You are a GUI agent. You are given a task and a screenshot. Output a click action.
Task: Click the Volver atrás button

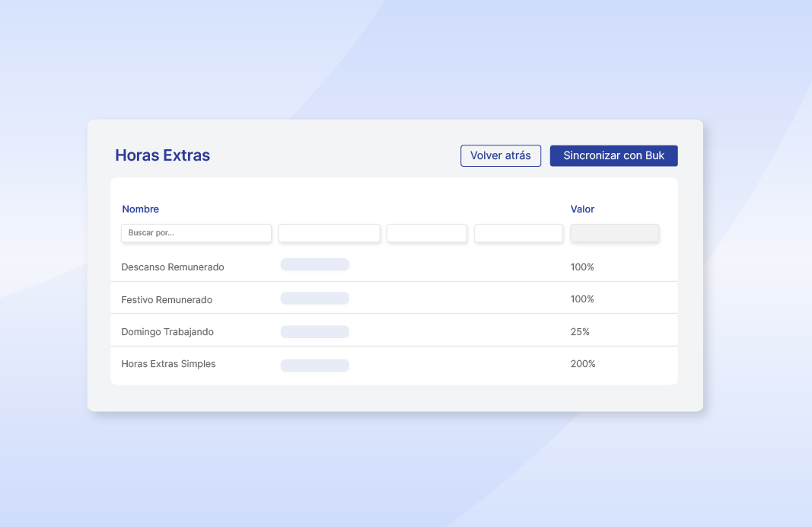tap(500, 155)
